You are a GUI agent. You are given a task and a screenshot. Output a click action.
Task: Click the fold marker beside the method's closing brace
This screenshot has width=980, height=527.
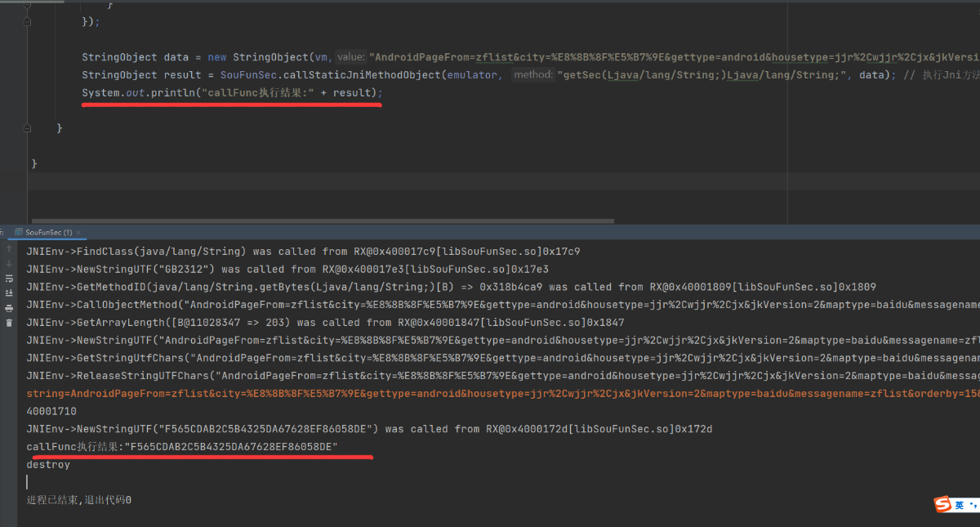click(29, 128)
